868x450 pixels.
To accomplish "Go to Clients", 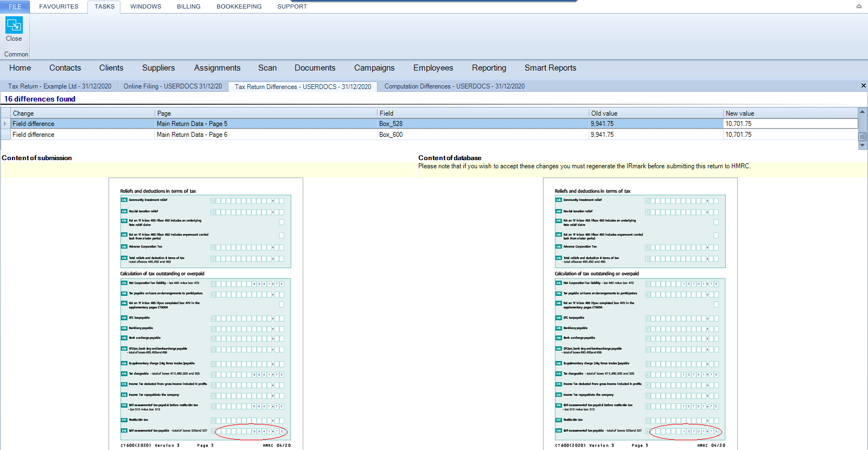I will tap(111, 68).
